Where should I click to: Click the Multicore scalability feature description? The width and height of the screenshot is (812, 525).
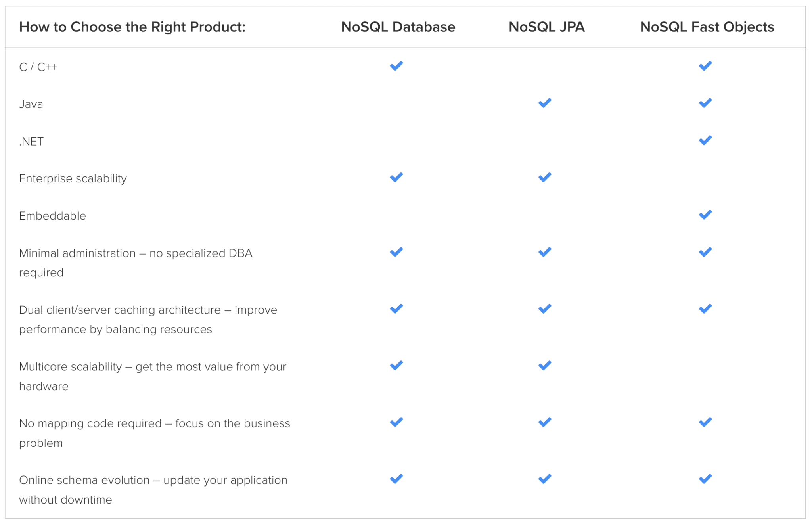[153, 376]
